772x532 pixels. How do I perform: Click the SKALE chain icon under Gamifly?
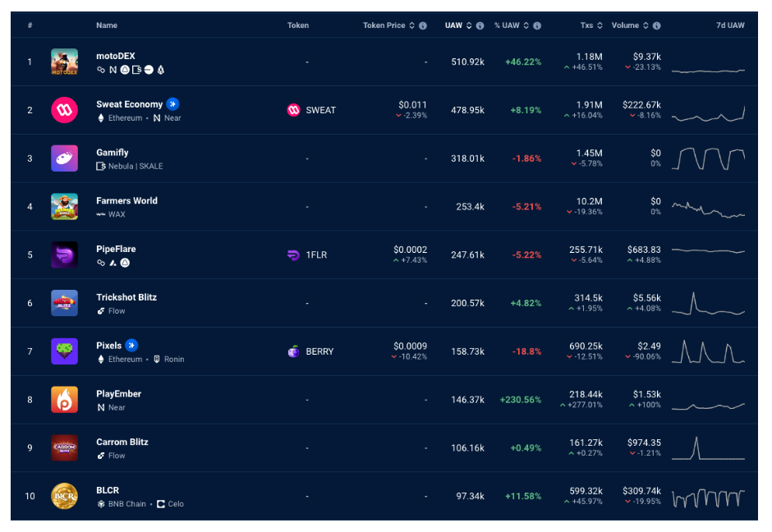[101, 167]
